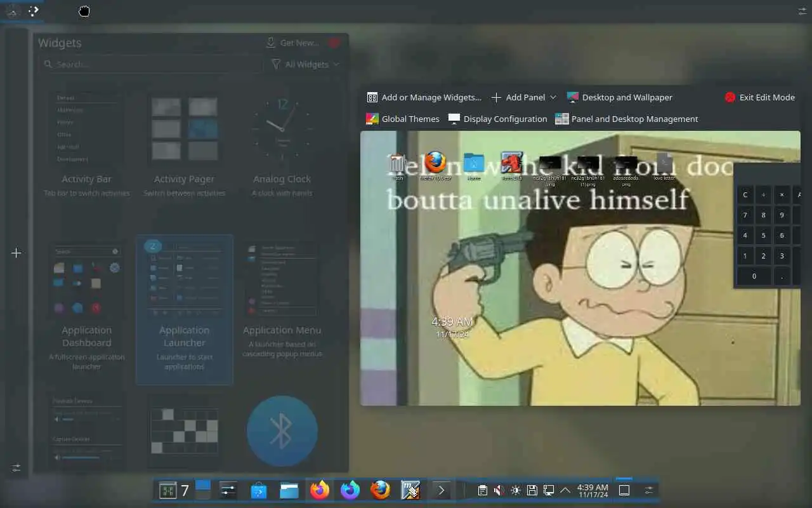This screenshot has width=812, height=508.
Task: Click the dotted arrow icon in the top panel
Action: click(34, 11)
